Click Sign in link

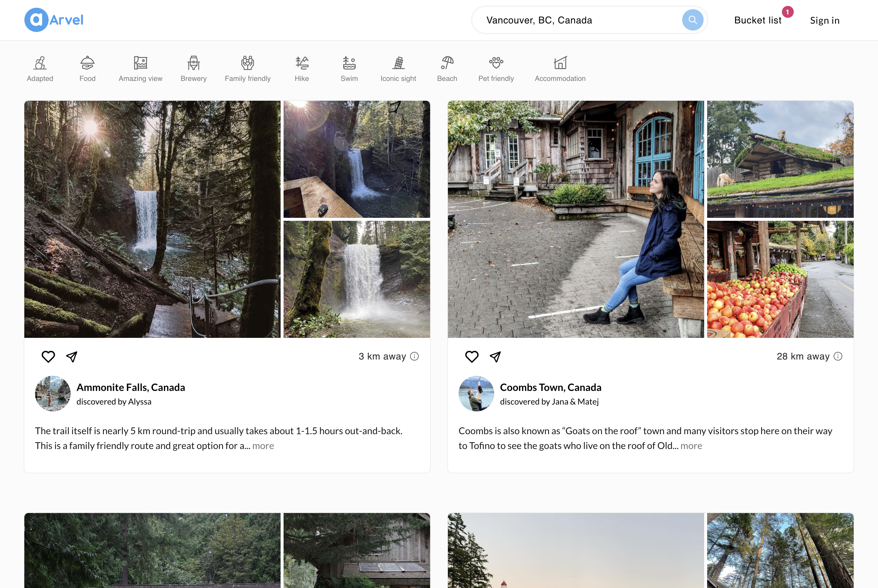pyautogui.click(x=824, y=20)
